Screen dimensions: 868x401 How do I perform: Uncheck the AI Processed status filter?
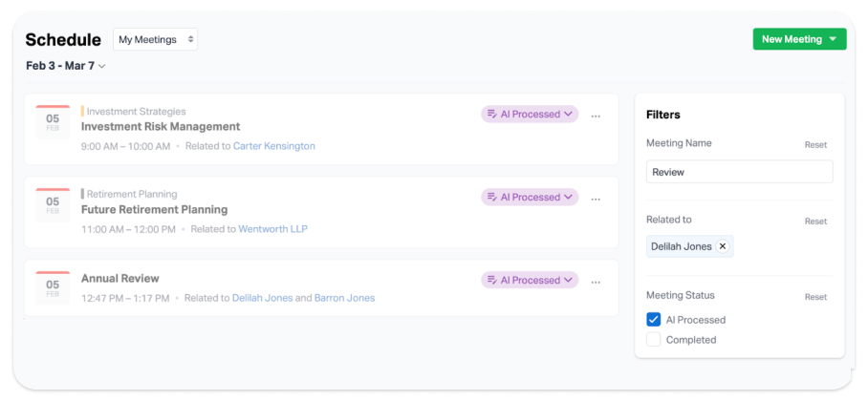point(654,320)
